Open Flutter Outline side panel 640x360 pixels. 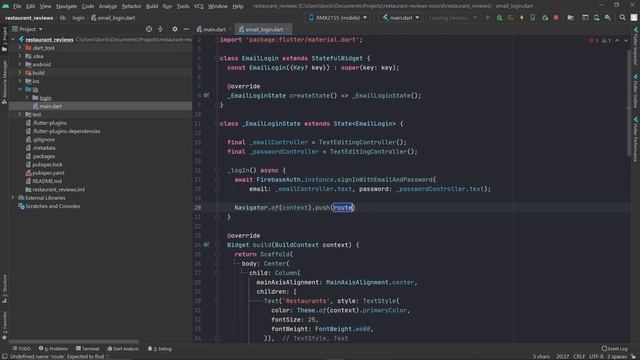tap(636, 91)
